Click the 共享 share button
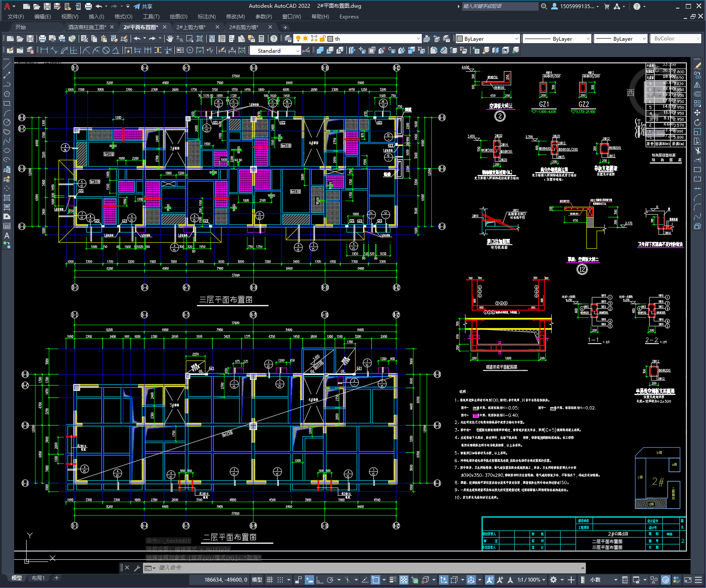This screenshot has width=706, height=588. (x=143, y=6)
